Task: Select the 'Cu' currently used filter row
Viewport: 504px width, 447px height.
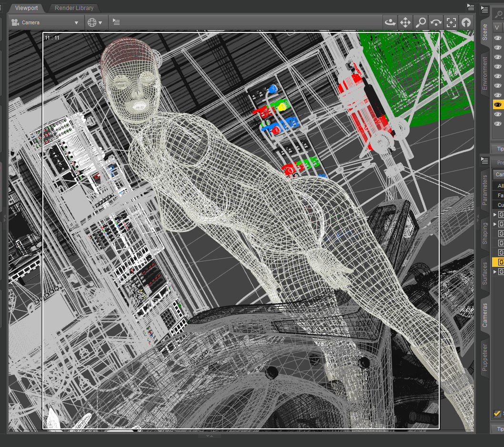Action: pos(499,205)
